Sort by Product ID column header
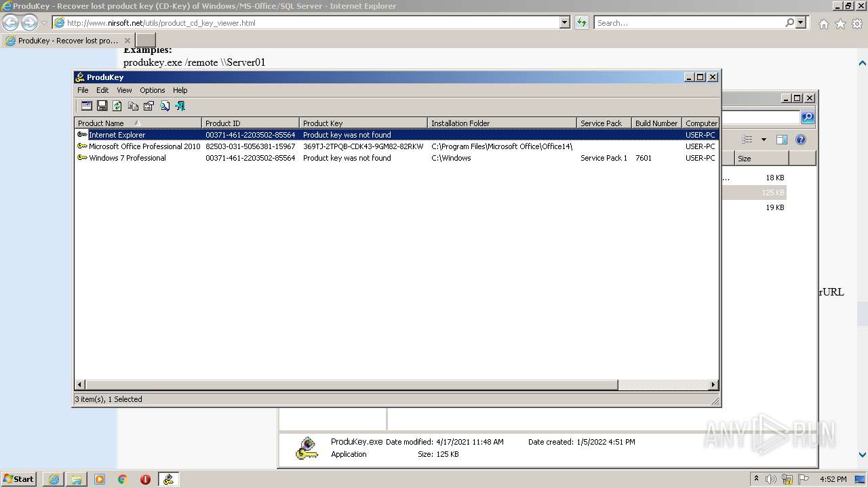The image size is (868, 488). 251,123
